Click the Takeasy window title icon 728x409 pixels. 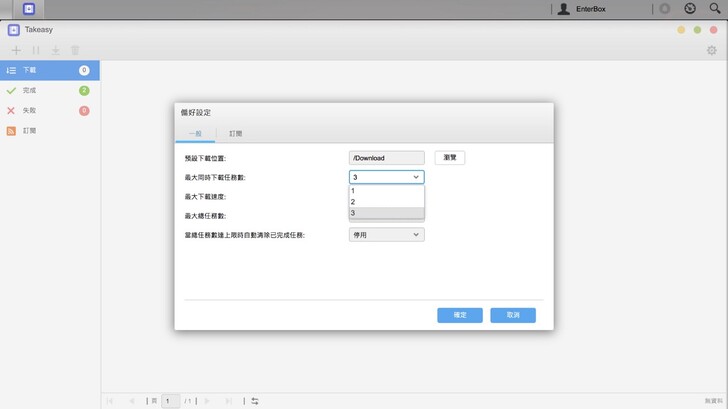(x=13, y=30)
